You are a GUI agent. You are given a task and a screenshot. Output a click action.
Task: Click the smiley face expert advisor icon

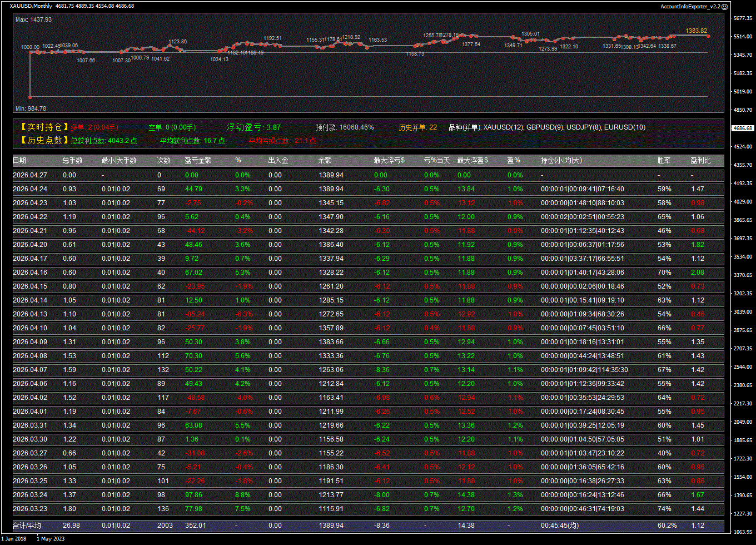[x=725, y=6]
